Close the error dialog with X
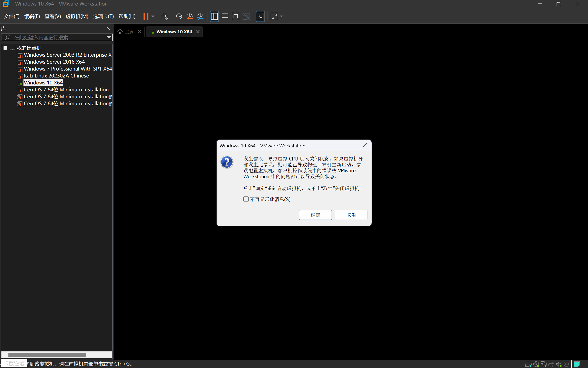 point(365,146)
